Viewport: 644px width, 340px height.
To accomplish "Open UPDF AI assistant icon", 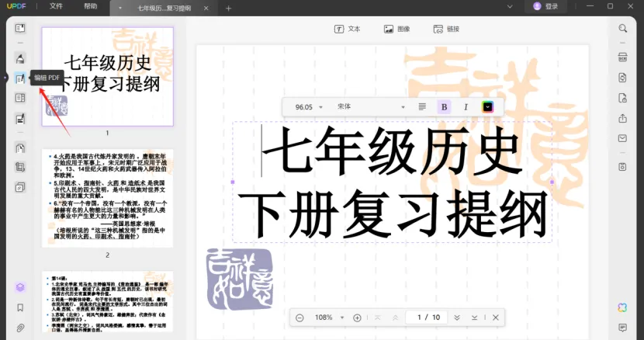I will [x=622, y=307].
